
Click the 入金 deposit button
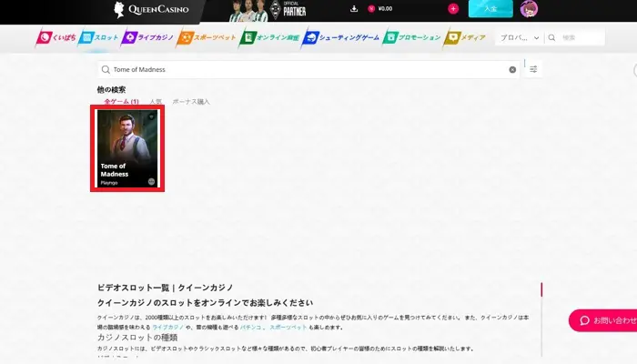click(490, 9)
